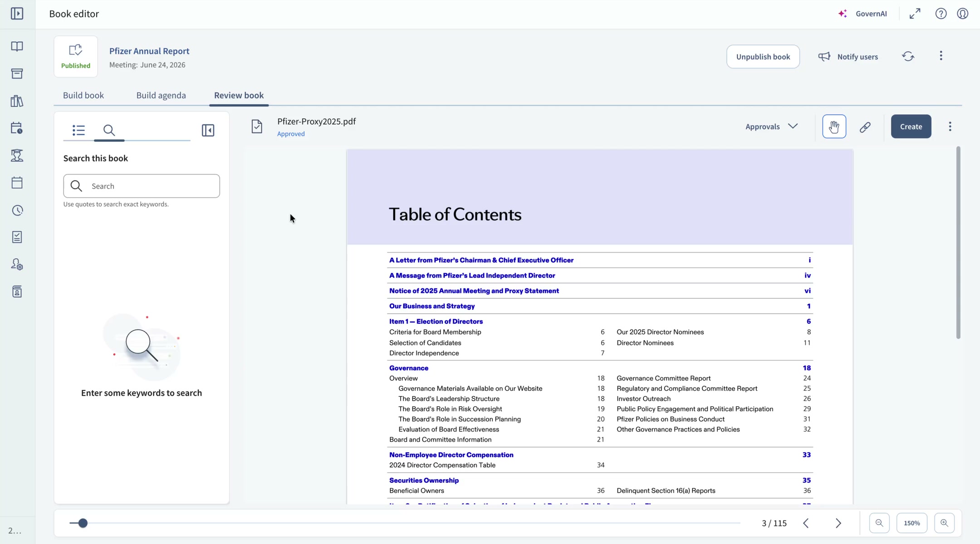Click '2024 Director Compensation Table' entry
980x544 pixels.
[442, 465]
